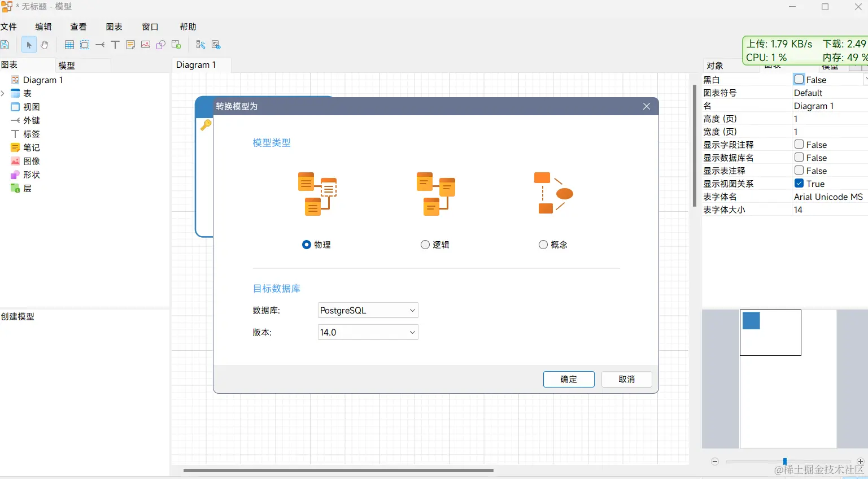Open the 查看 menu
The height and width of the screenshot is (479, 868).
tap(78, 27)
